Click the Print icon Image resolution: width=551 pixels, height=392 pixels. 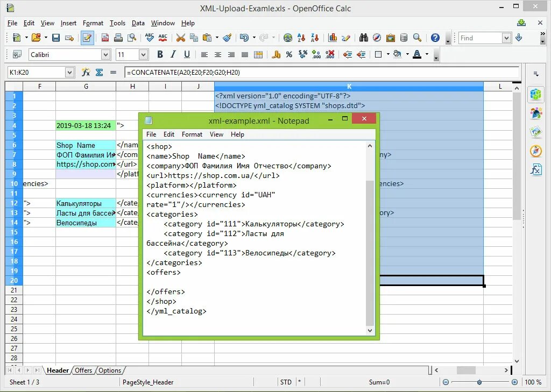pyautogui.click(x=118, y=38)
